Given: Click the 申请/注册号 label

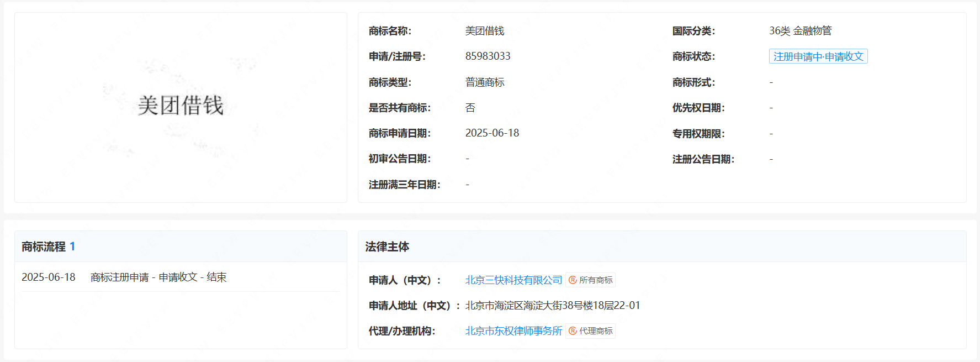Looking at the screenshot, I should point(397,56).
